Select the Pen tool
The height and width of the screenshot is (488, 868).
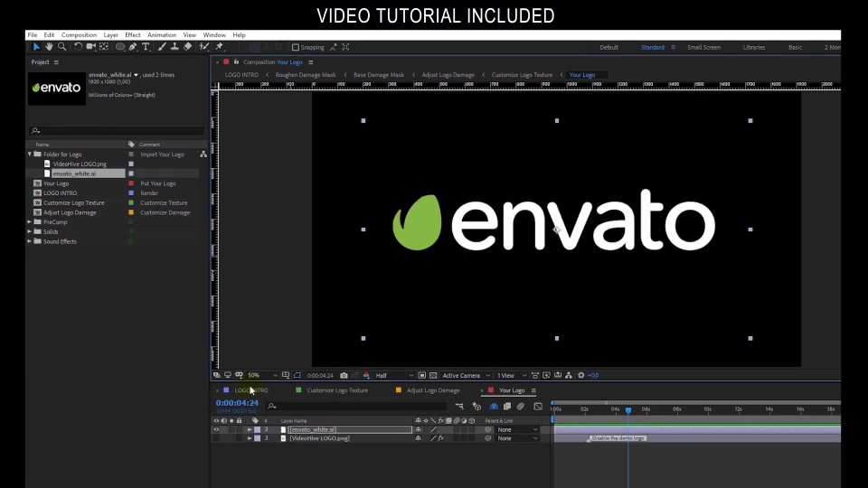pos(133,47)
